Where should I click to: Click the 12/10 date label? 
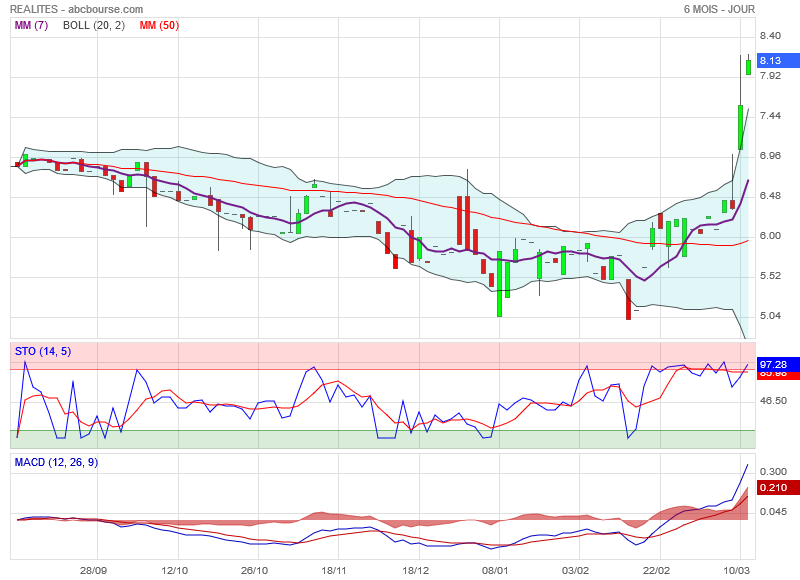click(x=174, y=570)
